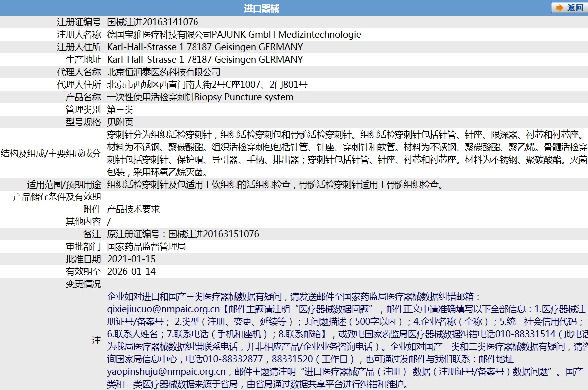Screen dimensions: 588x390
Task: Select product name Biopsy Puncture system
Action: pos(244,97)
